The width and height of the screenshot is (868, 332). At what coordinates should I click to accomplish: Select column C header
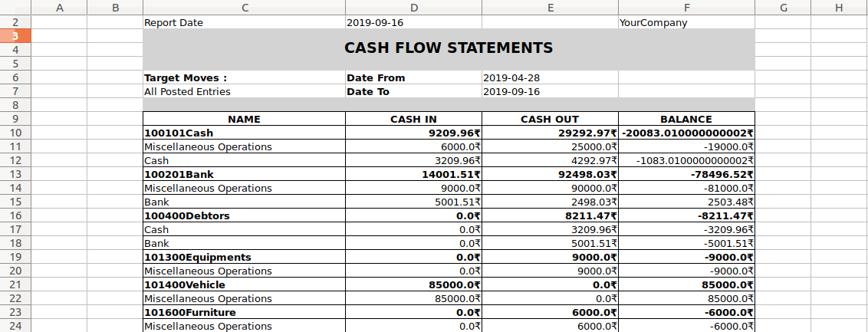[244, 8]
